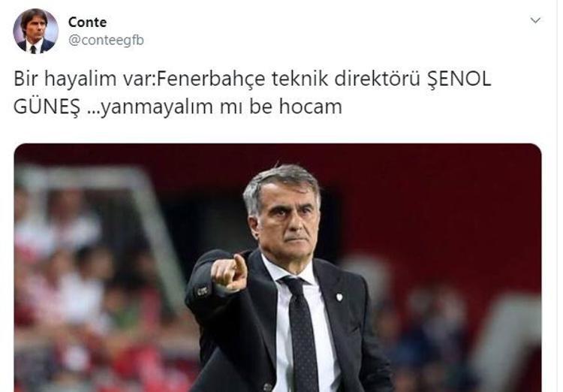Visit the @conteegfb handle profile
Viewport: 563px width, 392px height.
point(106,41)
